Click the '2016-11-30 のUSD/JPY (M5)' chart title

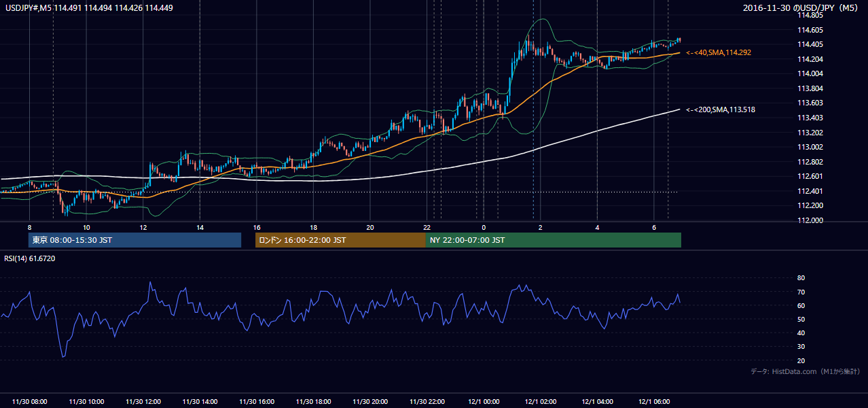[801, 7]
